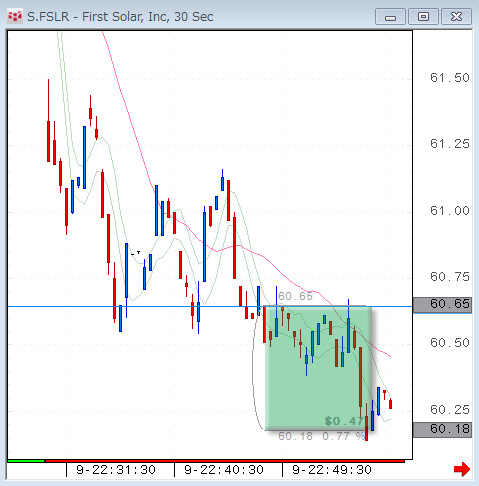Viewport: 479px width, 486px height.
Task: Click the 61.50 price axis label
Action: coord(450,78)
